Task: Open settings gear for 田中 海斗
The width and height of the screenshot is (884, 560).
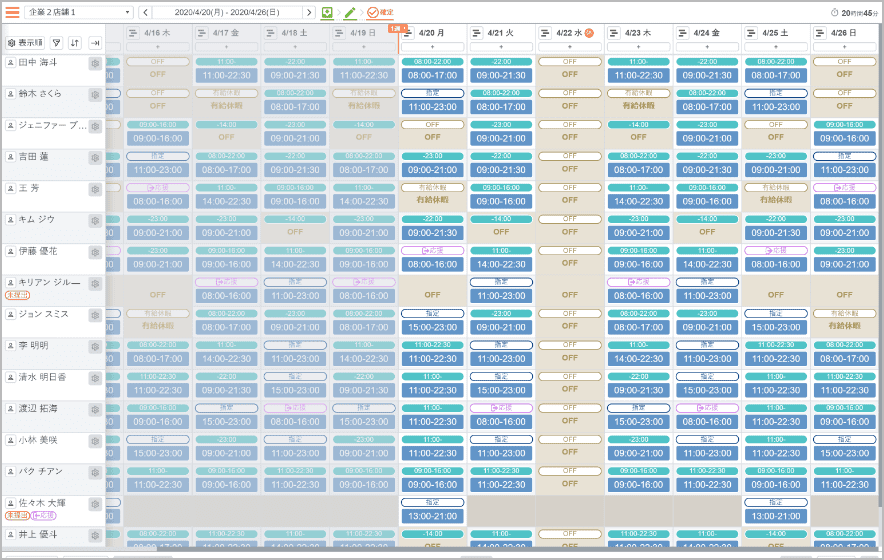Action: 95,63
